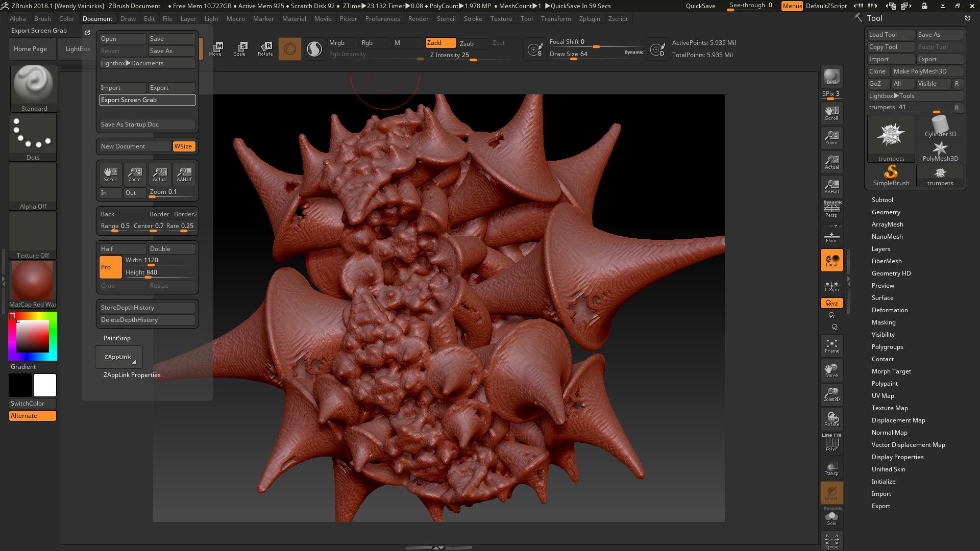Viewport: 980px width, 551px height.
Task: Open the Transform menu
Action: click(x=556, y=19)
